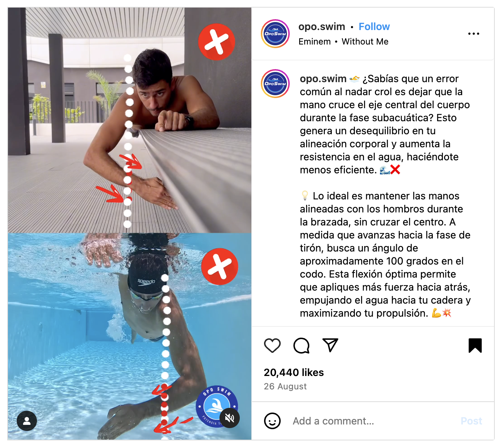The width and height of the screenshot is (502, 448).
Task: Click the OPO SWIM logo watermark
Action: coord(217,406)
